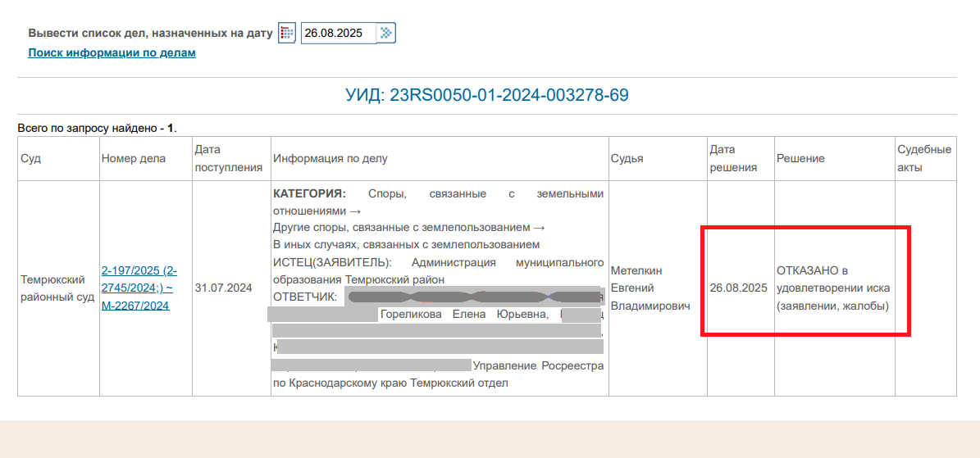Select decision date 26.08.2025 table cell
The image size is (980, 458).
point(739,288)
